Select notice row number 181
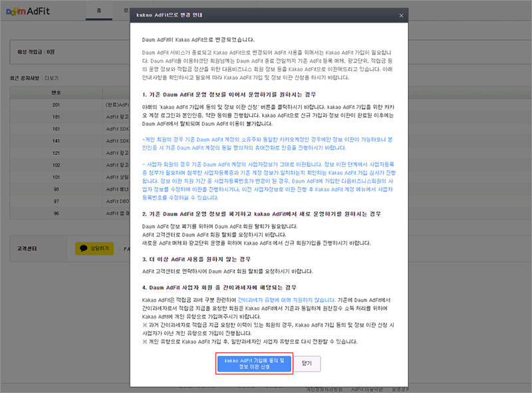The height and width of the screenshot is (393, 532). [56, 117]
